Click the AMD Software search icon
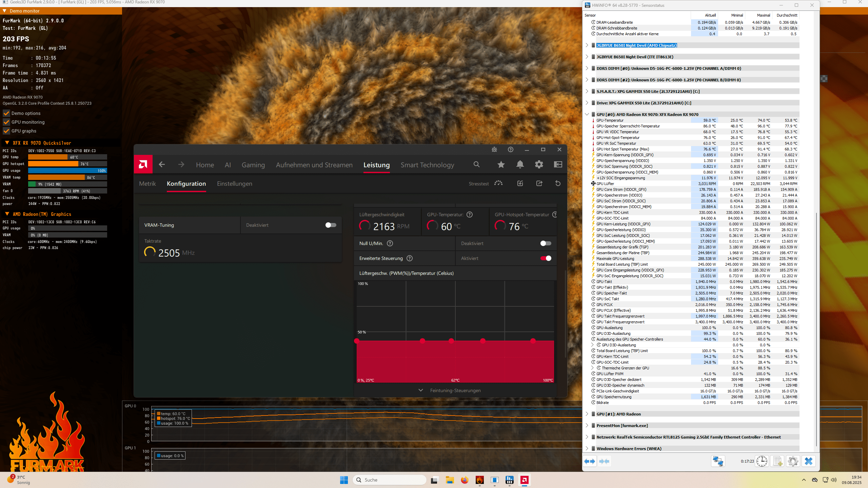The height and width of the screenshot is (488, 868). pos(476,165)
